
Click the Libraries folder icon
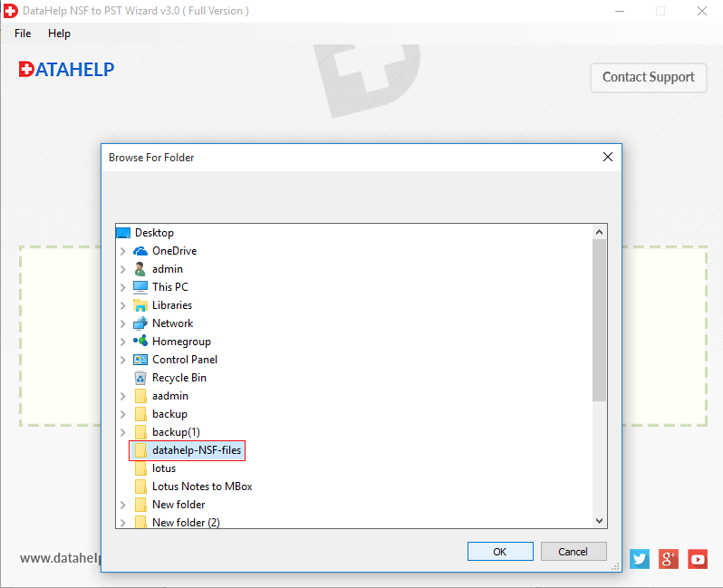pyautogui.click(x=140, y=305)
